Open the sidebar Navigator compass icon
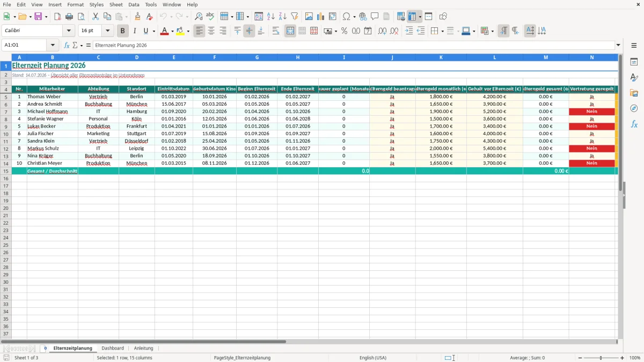 [634, 108]
